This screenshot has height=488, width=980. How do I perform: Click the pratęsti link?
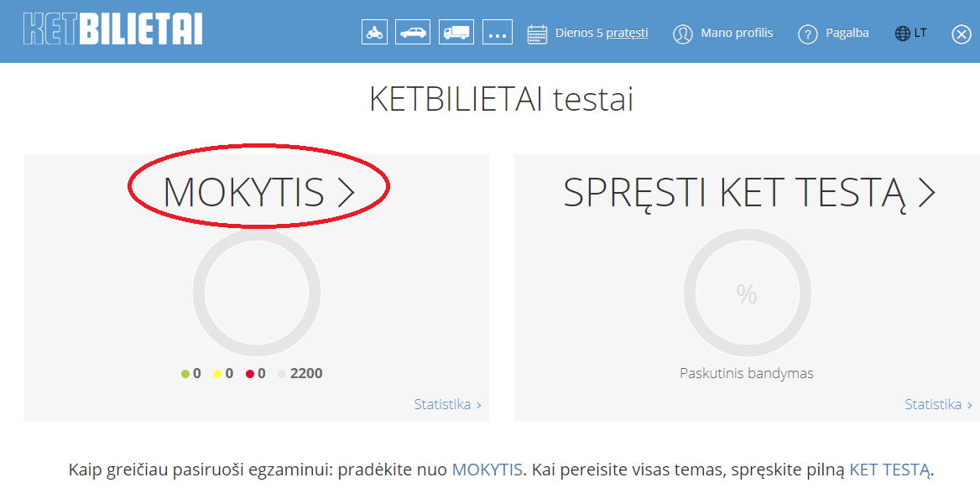coord(627,34)
